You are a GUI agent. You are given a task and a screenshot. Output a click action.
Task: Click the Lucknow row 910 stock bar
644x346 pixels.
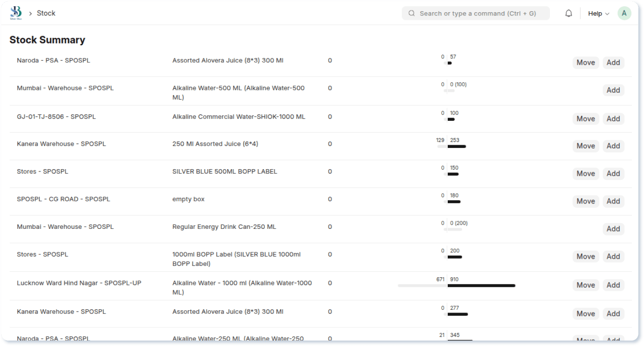[481, 285]
